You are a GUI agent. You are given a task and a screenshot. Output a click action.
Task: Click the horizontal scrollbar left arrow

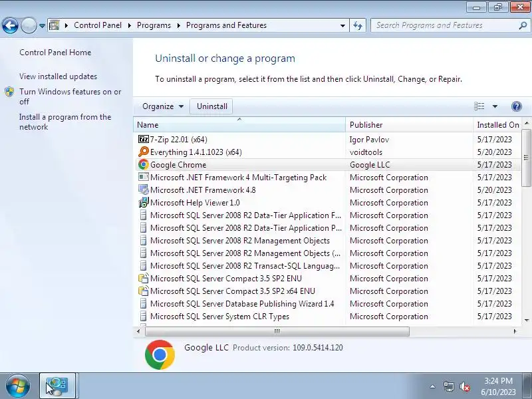point(138,331)
